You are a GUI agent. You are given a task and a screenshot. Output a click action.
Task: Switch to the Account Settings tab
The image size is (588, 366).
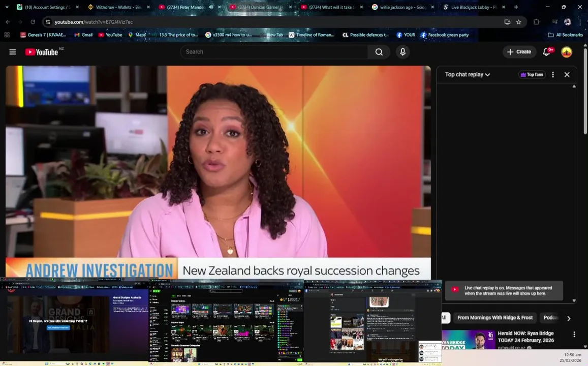(47, 7)
